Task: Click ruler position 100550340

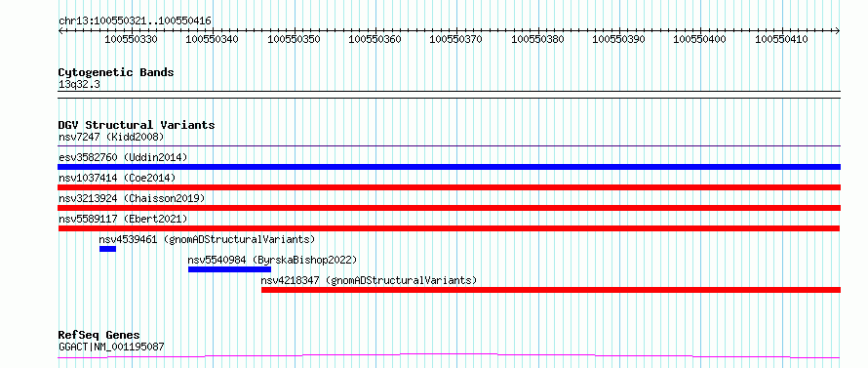Action: point(213,39)
